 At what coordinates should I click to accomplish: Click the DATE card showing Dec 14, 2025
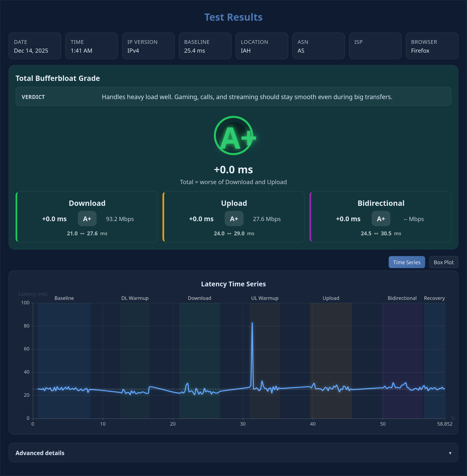tap(35, 46)
